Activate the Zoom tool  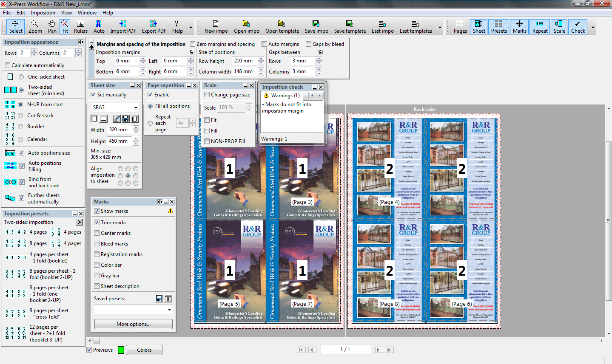tap(35, 27)
